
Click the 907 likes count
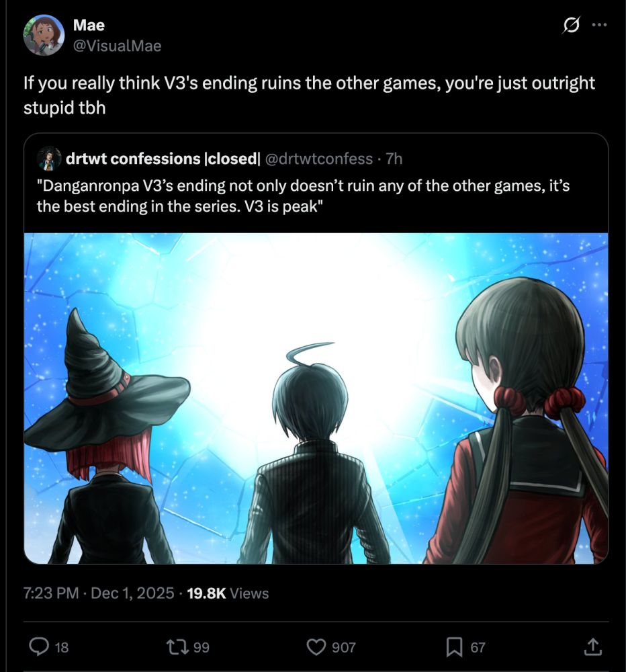click(344, 647)
